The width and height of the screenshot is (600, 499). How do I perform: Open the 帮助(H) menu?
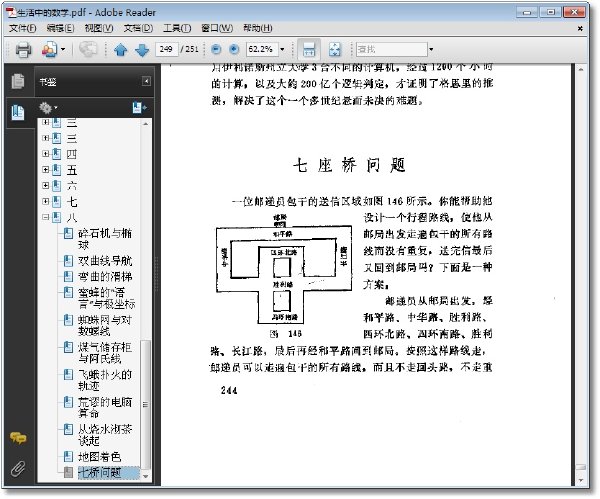coord(258,28)
